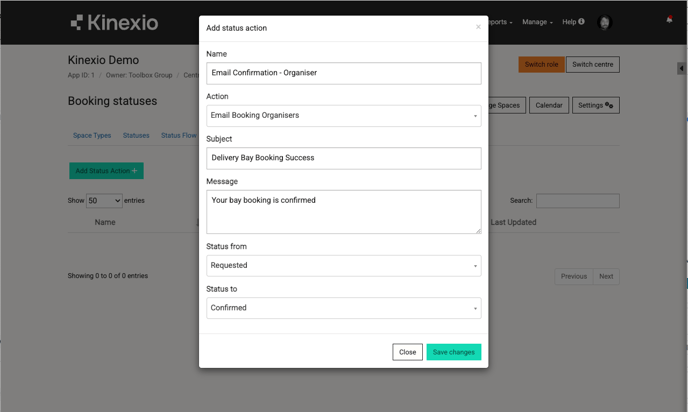Collapse the right side panel arrow
This screenshot has width=688, height=412.
pos(681,69)
